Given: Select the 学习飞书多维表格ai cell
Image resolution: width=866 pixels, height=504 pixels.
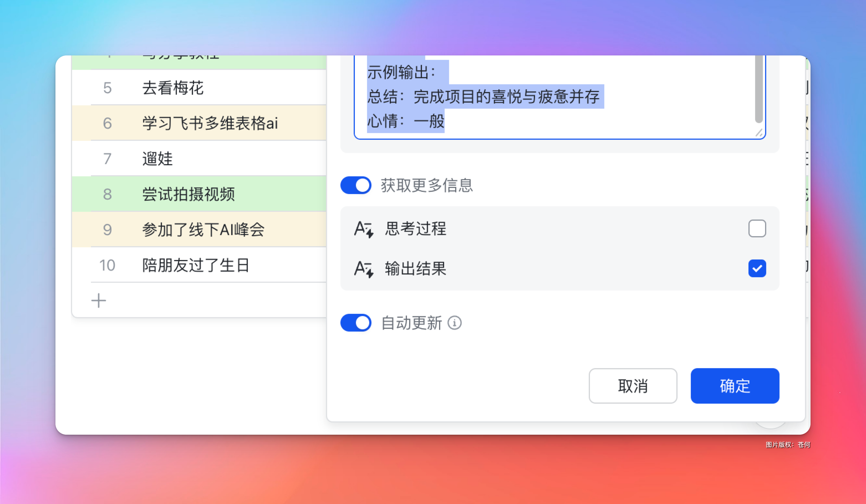Looking at the screenshot, I should tap(210, 123).
